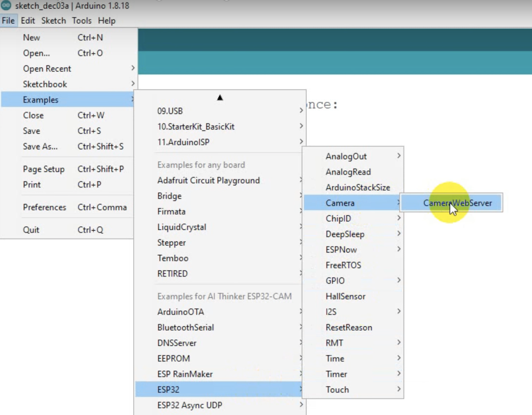532x415 pixels.
Task: Select the HallSensor example
Action: coord(345,296)
